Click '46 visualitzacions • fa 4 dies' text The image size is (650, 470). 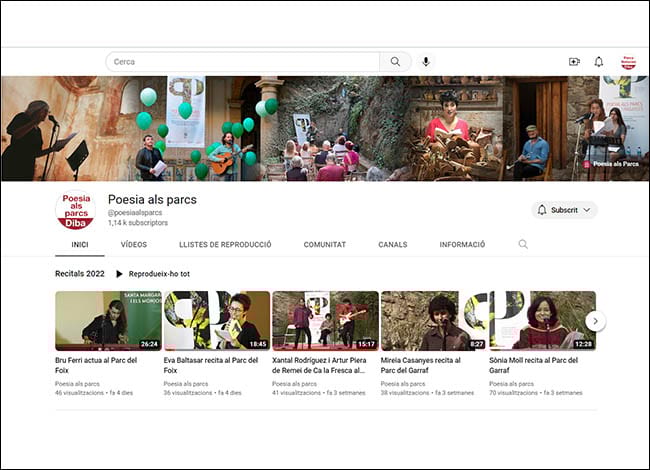[94, 392]
